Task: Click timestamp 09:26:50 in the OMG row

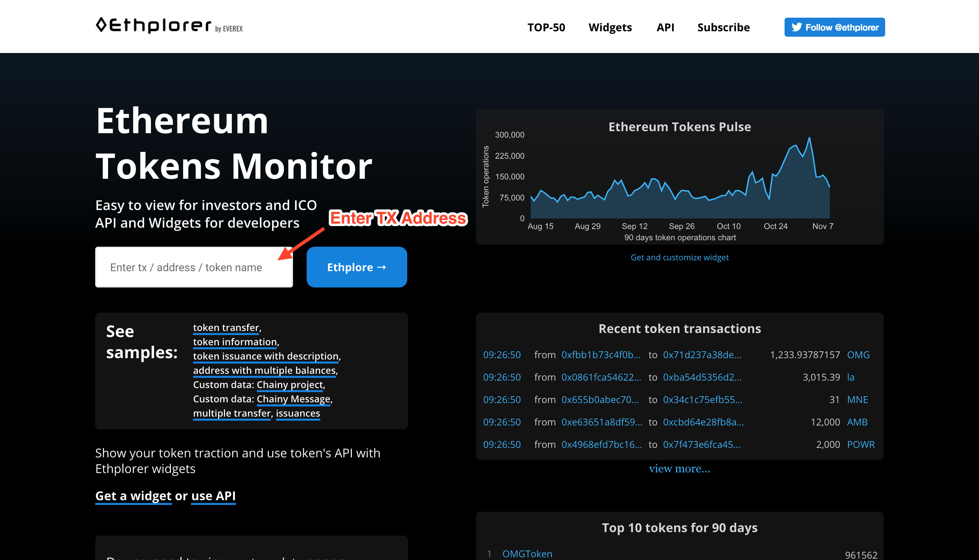Action: [502, 355]
